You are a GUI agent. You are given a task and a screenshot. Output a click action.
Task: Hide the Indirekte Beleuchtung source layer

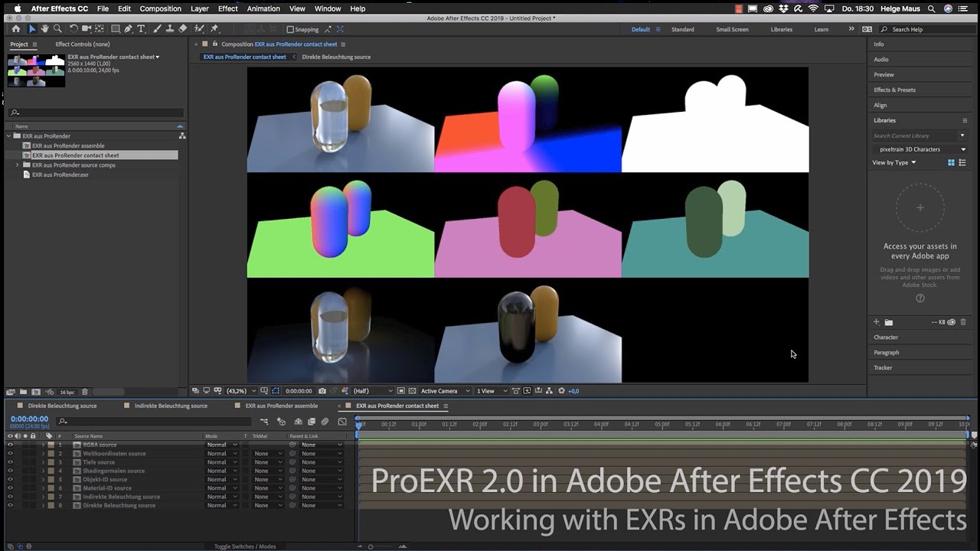(x=10, y=497)
